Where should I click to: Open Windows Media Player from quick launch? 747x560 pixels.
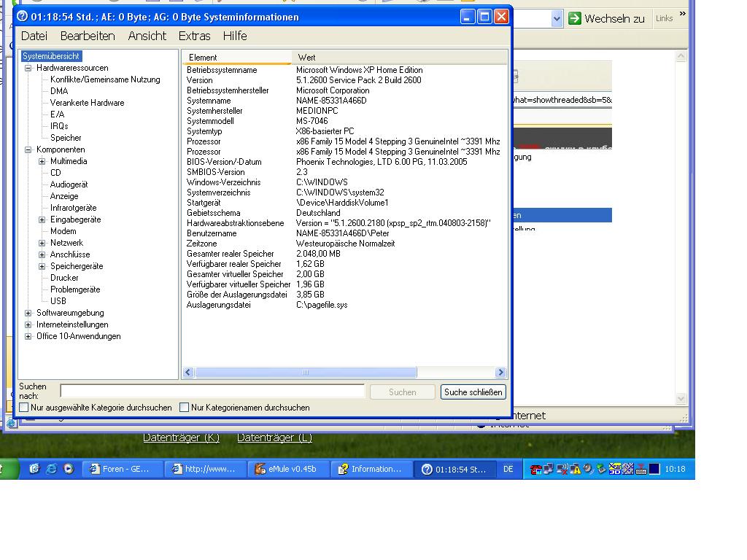coord(69,469)
